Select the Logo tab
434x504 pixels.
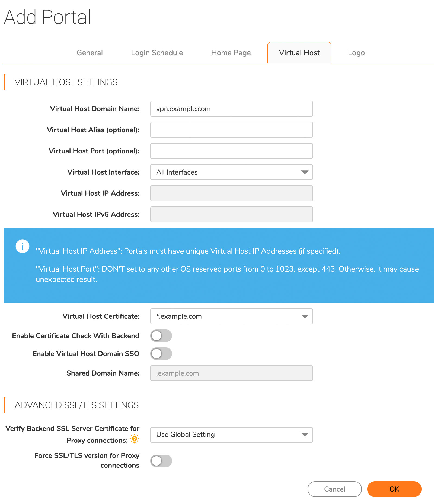click(356, 53)
